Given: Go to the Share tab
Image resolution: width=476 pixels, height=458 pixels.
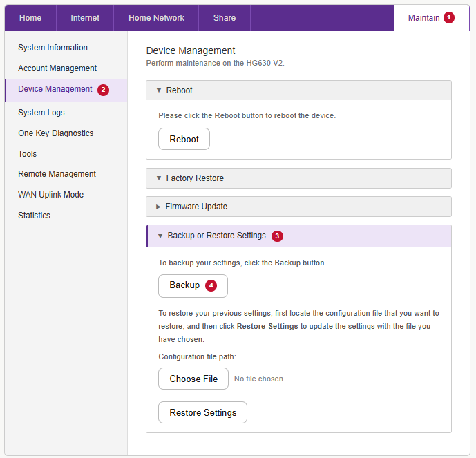Looking at the screenshot, I should 225,18.
